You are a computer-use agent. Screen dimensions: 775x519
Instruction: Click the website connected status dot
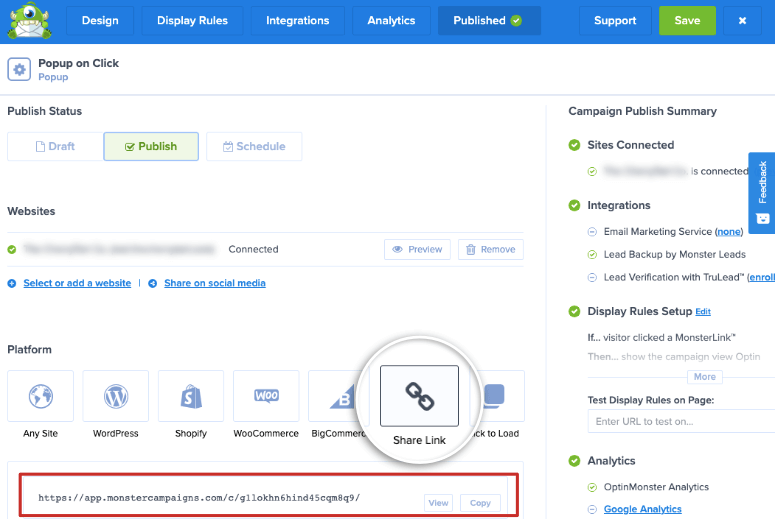[12, 250]
